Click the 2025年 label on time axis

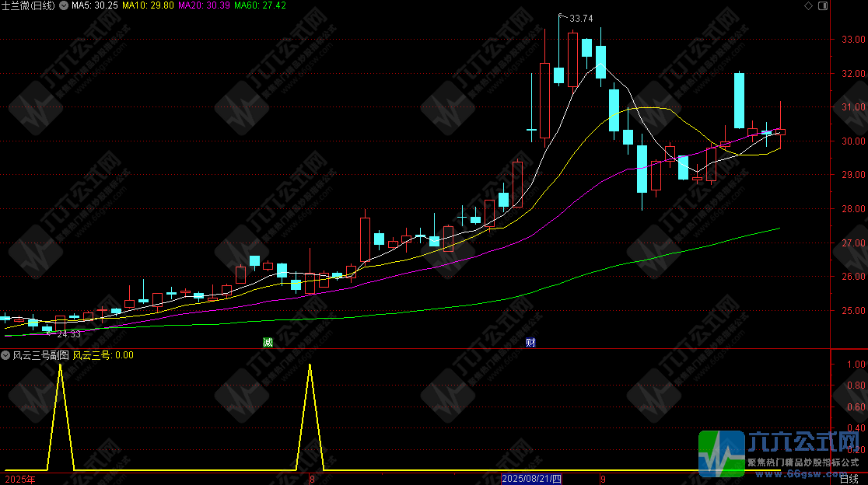[x=18, y=480]
